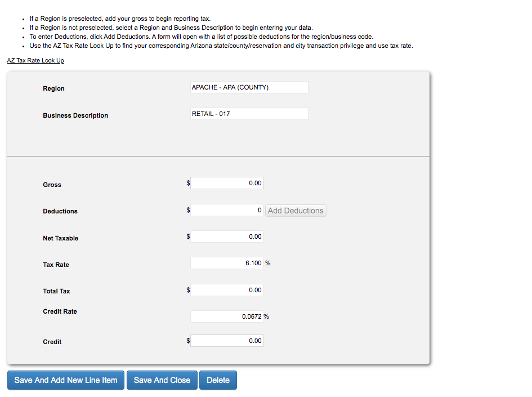Click Save And Add New Line Item
Viewport: 532px width, 397px height.
coord(66,380)
